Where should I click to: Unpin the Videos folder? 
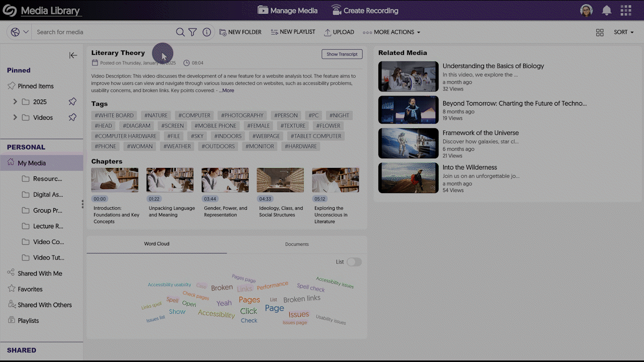[72, 117]
